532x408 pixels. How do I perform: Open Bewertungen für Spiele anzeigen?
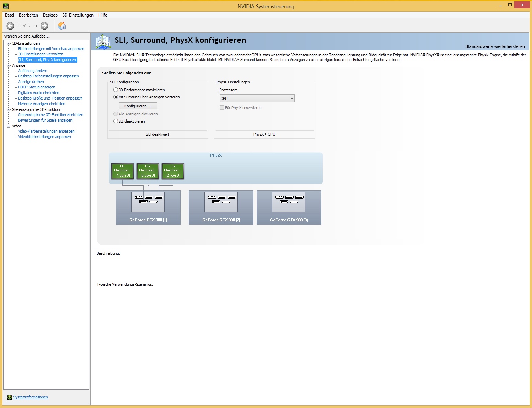(45, 120)
